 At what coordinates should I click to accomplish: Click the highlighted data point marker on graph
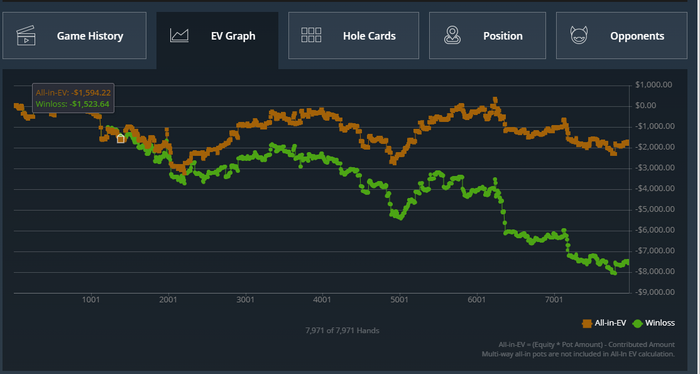coord(121,139)
